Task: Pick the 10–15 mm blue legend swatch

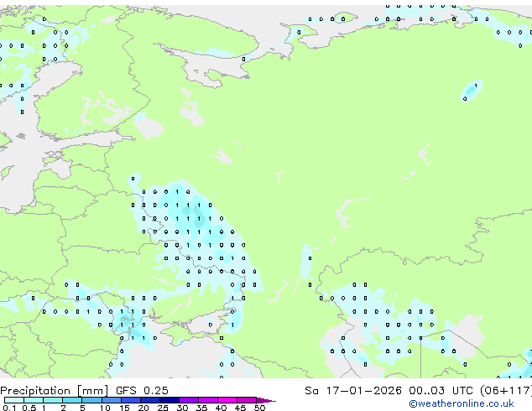Action: click(x=111, y=400)
